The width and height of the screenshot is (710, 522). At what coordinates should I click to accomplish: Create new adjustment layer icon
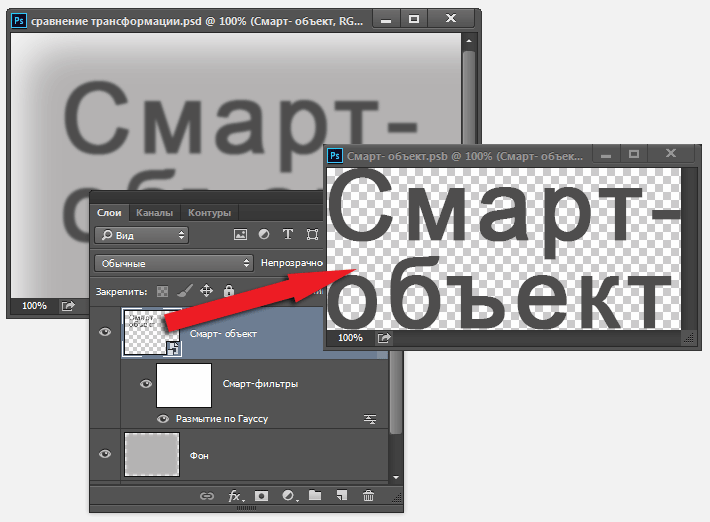point(289,496)
